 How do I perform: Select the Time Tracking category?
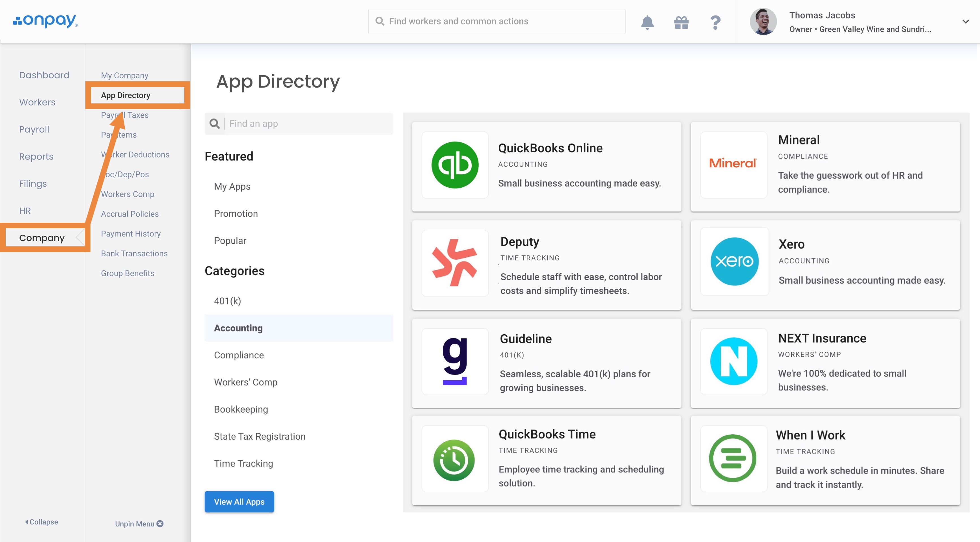click(x=243, y=463)
